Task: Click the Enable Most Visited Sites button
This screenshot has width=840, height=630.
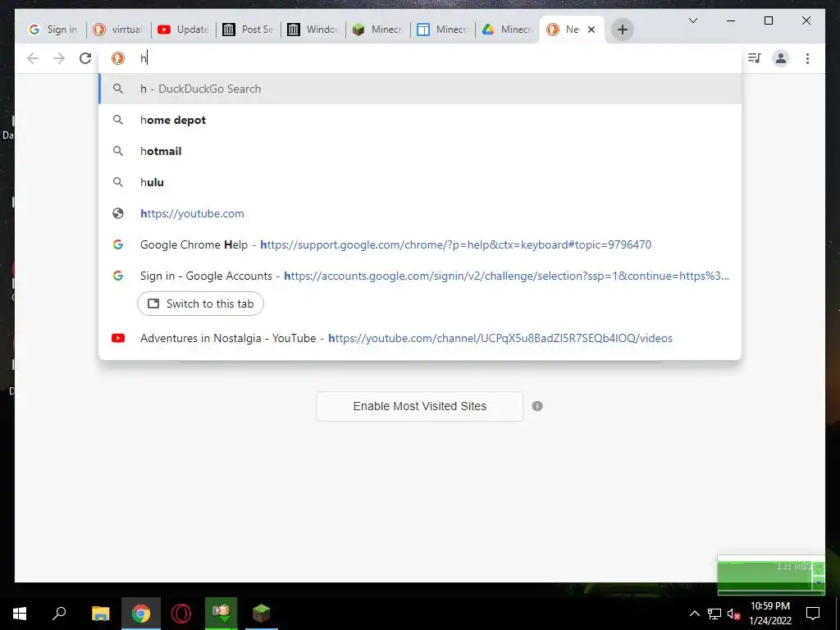Action: click(420, 406)
